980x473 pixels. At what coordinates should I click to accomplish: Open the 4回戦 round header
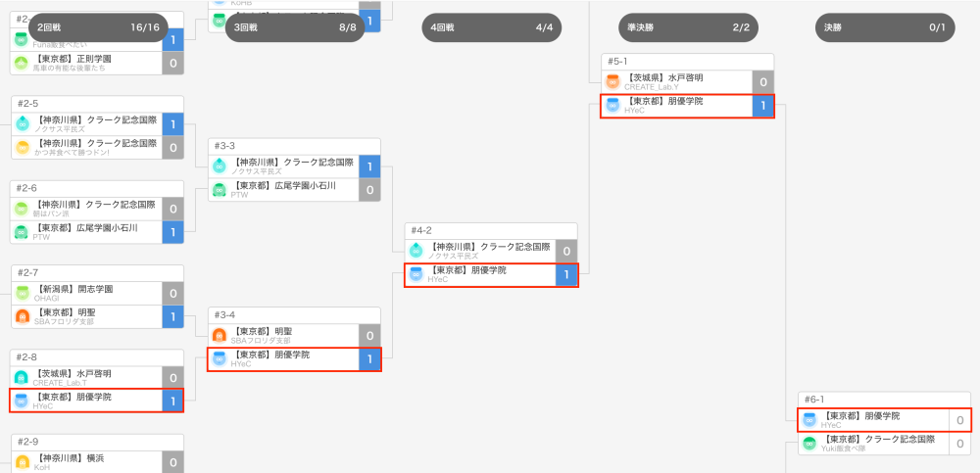(x=491, y=27)
